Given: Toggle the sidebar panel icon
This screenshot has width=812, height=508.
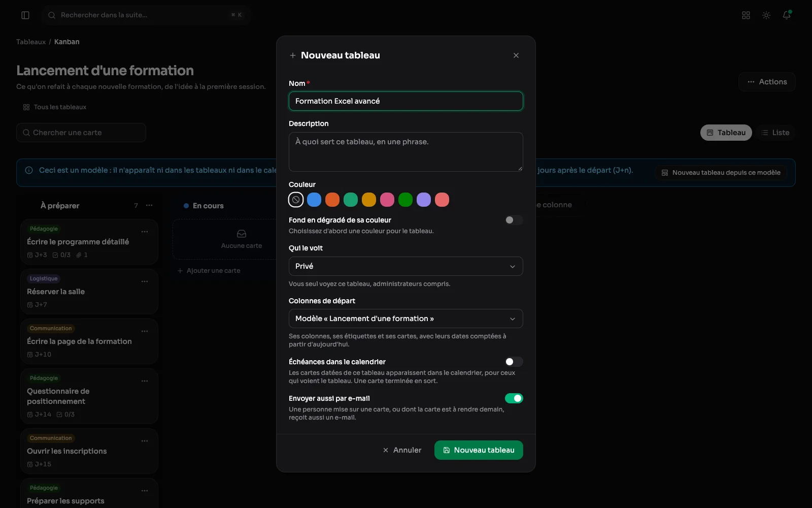Looking at the screenshot, I should [x=25, y=15].
